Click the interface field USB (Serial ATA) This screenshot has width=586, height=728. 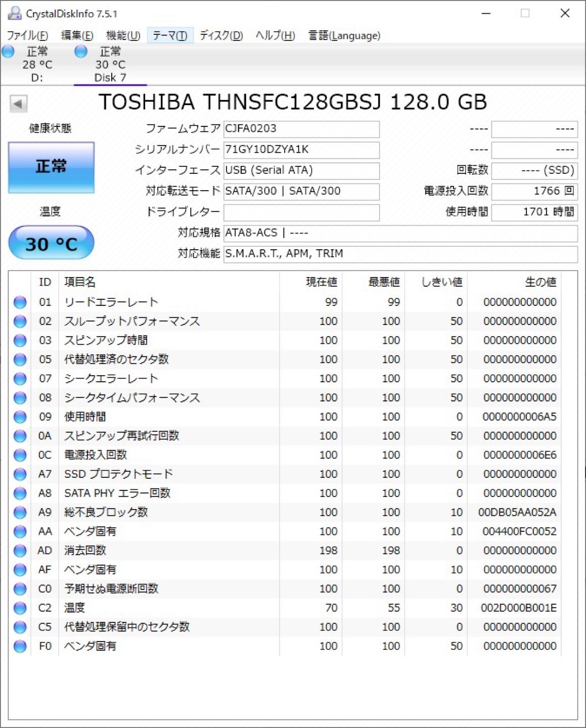click(301, 170)
